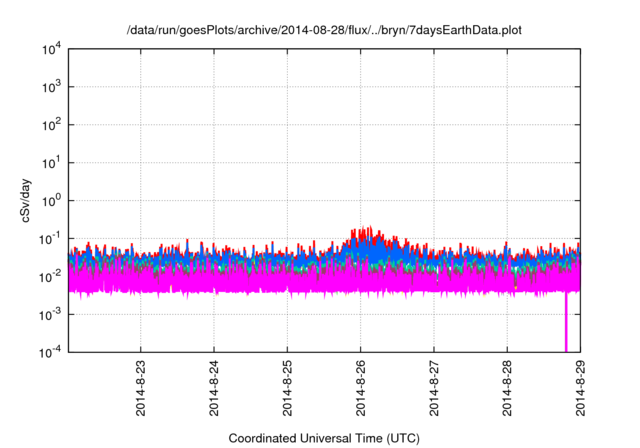Click the 10^1 y-axis tick label
The height and width of the screenshot is (448, 640).
coord(51,163)
